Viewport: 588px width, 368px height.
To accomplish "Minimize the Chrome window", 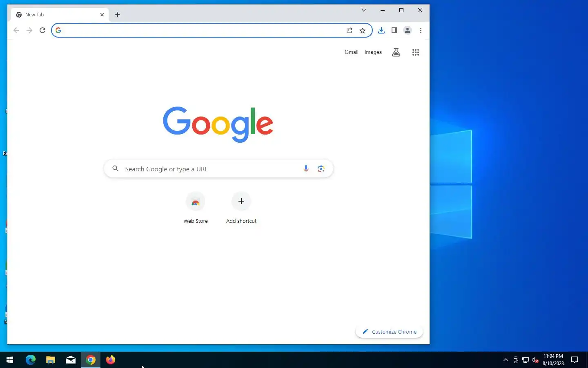I will pyautogui.click(x=383, y=10).
